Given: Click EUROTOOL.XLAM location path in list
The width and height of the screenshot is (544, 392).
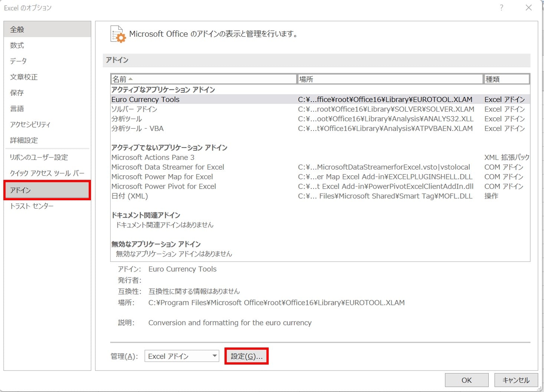Looking at the screenshot, I should pos(385,99).
